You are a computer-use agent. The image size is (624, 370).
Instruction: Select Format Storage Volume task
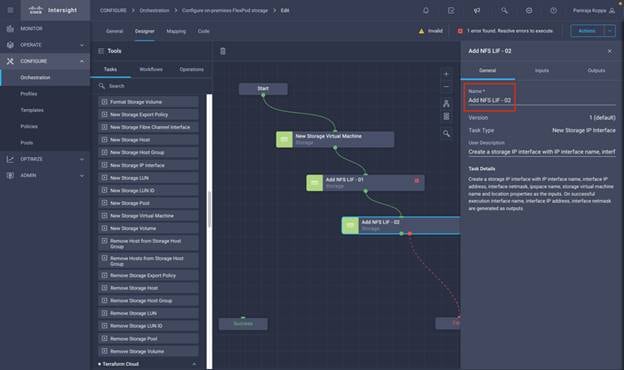(148, 102)
